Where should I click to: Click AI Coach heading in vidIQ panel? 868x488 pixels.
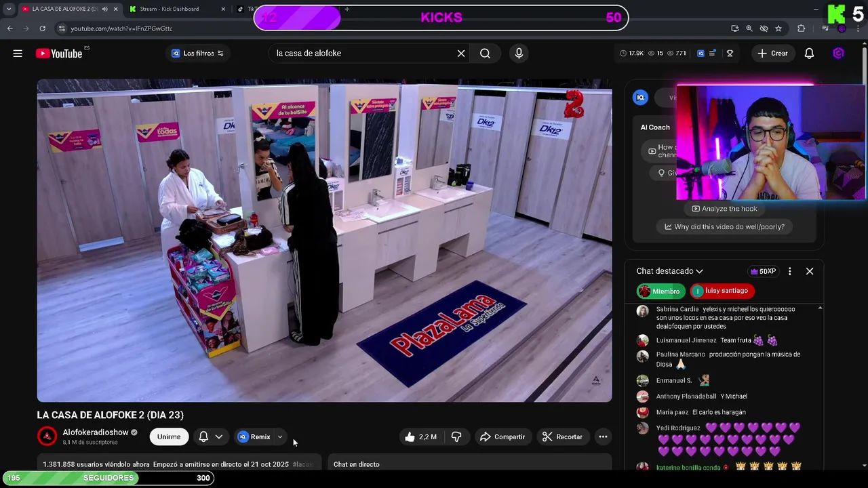point(655,127)
